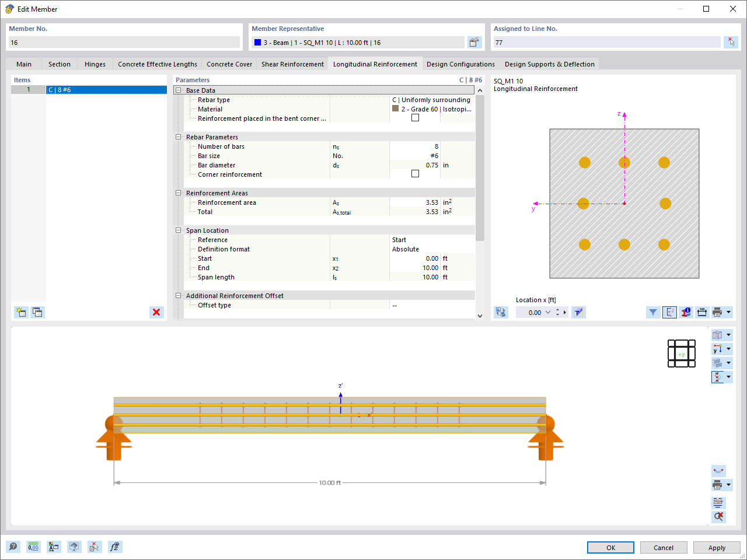Viewport: 747px width, 560px height.
Task: Click the Grade 60 material color swatch
Action: click(x=395, y=109)
